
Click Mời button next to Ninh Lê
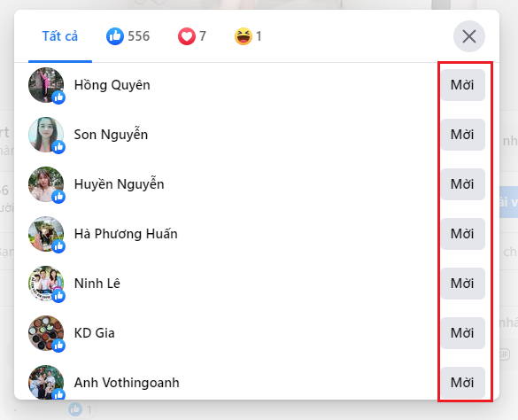tap(462, 284)
